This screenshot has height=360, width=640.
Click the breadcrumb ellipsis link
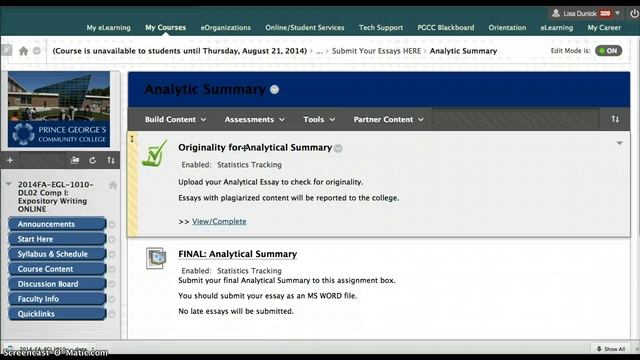pos(319,51)
